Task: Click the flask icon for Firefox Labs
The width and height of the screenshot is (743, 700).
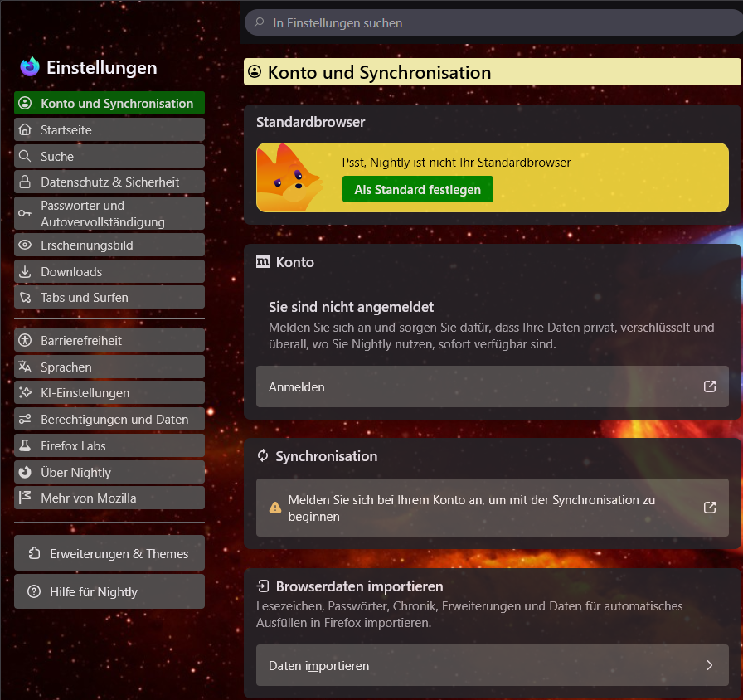Action: tap(25, 445)
